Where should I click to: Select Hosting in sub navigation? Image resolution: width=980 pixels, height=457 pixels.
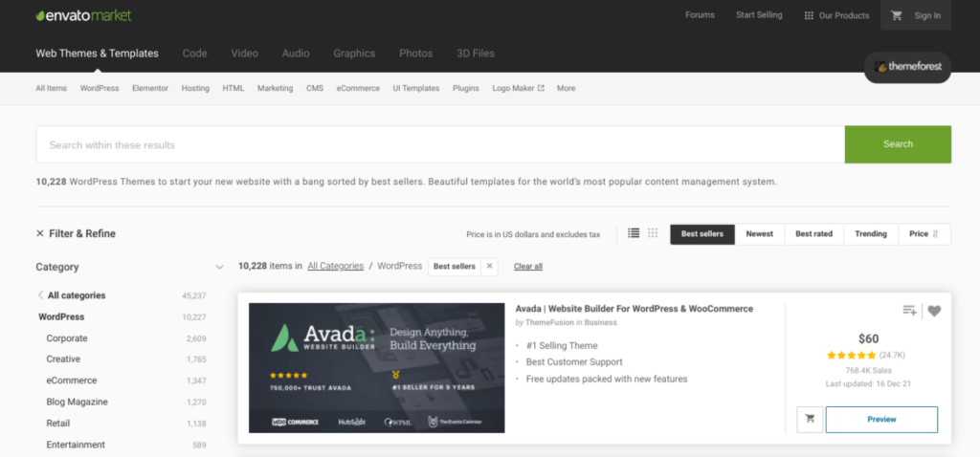coord(195,88)
